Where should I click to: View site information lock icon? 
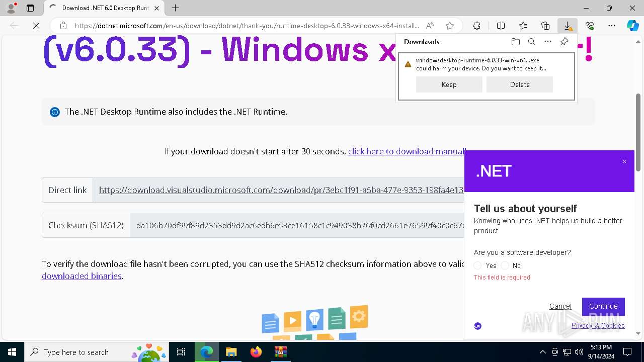63,26
